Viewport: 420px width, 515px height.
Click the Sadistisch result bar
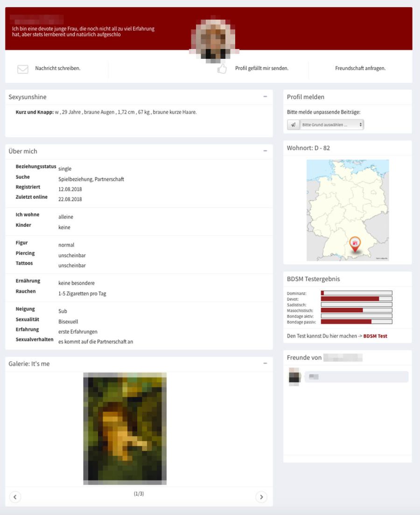click(356, 304)
